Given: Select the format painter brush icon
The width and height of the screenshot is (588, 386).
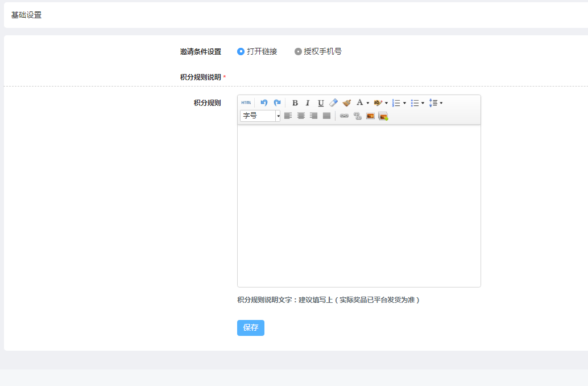Looking at the screenshot, I should 346,103.
